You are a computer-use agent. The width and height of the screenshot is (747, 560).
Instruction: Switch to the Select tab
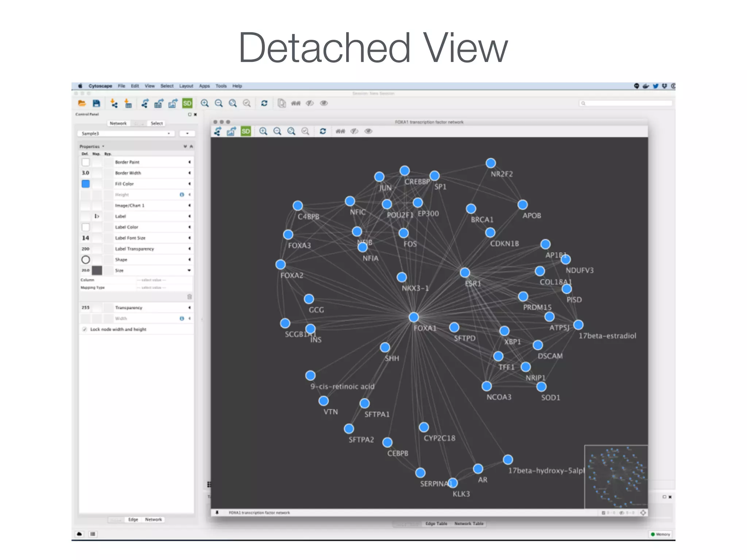[156, 124]
